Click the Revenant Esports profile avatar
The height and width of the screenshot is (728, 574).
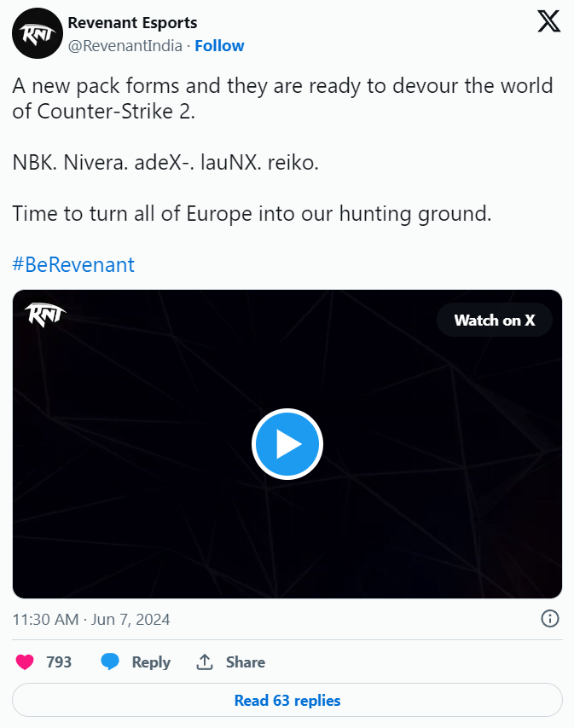point(35,35)
